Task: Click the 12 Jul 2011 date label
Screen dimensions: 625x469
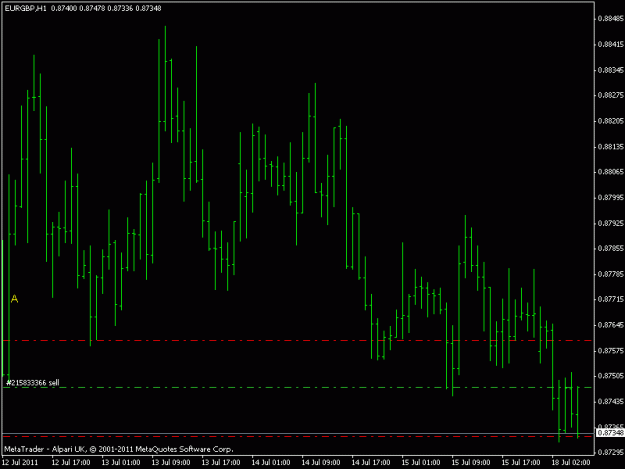Action: [20, 462]
